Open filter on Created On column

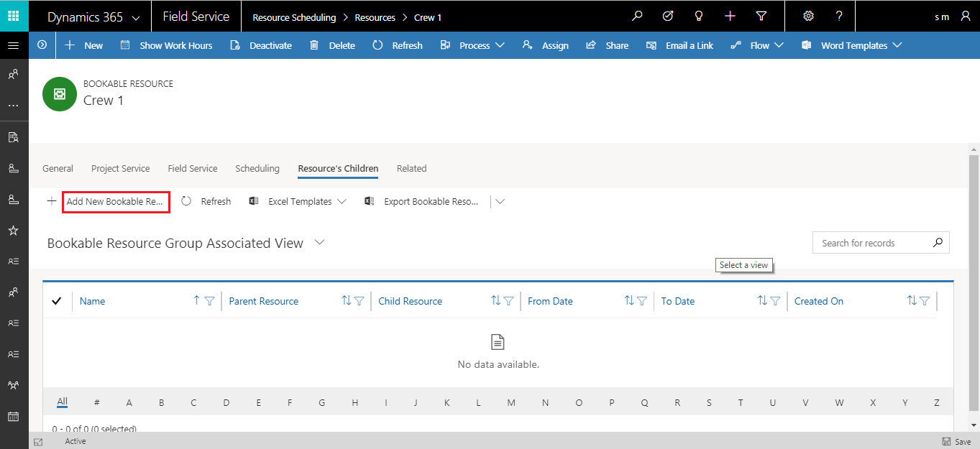tap(925, 301)
